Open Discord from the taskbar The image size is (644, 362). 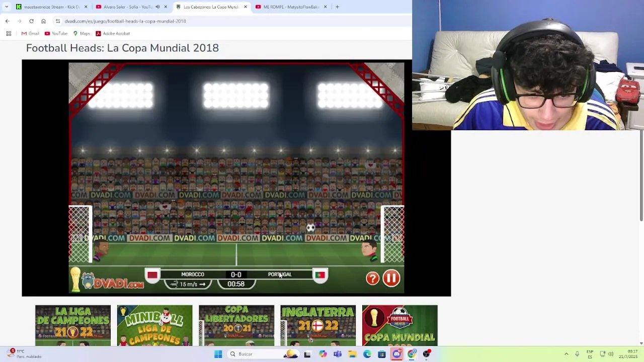click(x=397, y=354)
